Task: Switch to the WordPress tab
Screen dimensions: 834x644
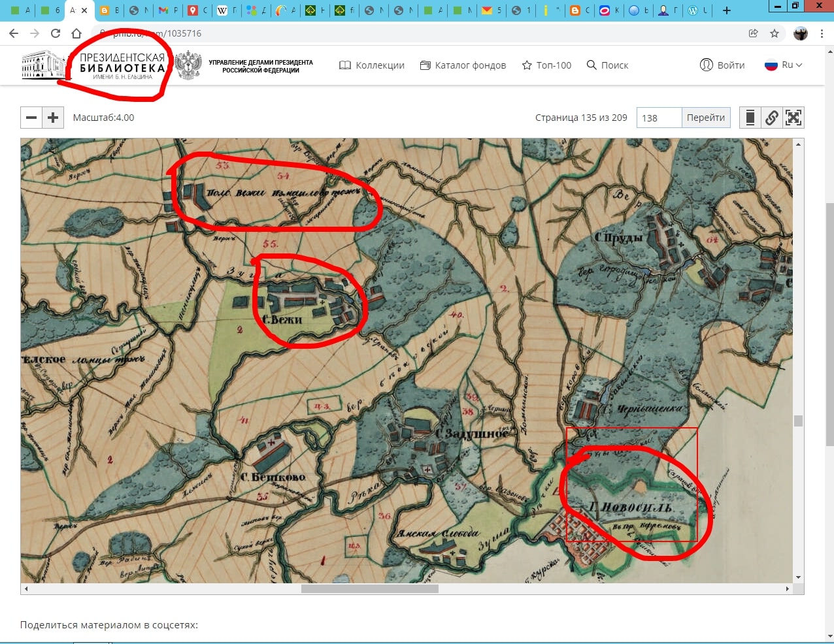Action: tap(697, 10)
